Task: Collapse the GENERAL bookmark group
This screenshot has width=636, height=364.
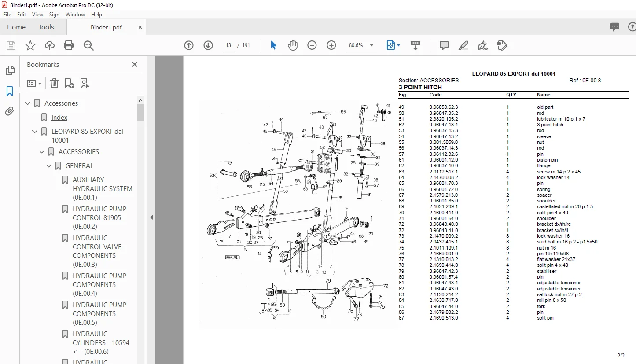Action: click(x=49, y=166)
